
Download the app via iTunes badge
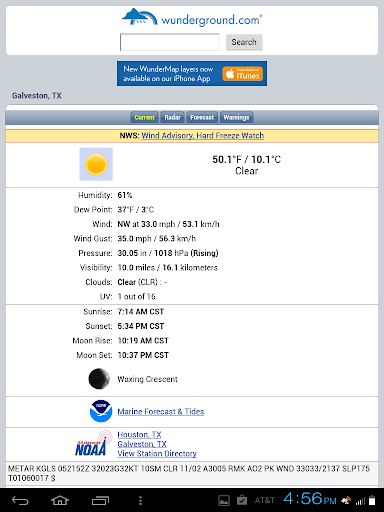pyautogui.click(x=243, y=74)
